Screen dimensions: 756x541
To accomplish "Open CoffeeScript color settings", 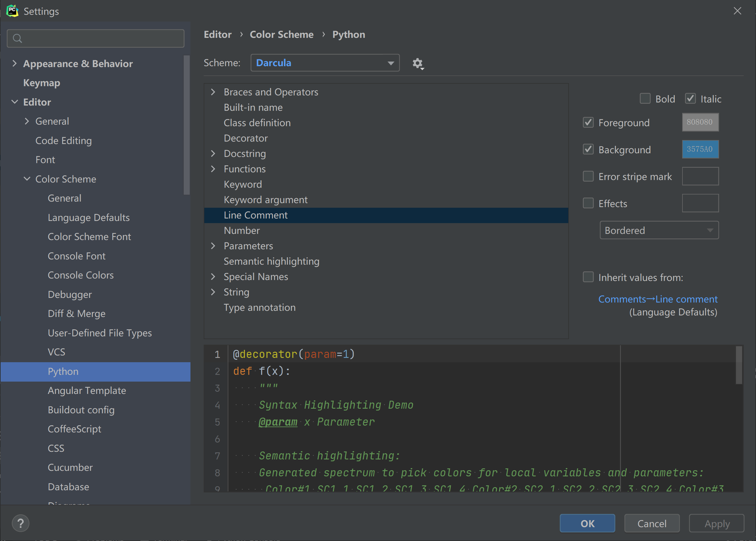I will [74, 429].
